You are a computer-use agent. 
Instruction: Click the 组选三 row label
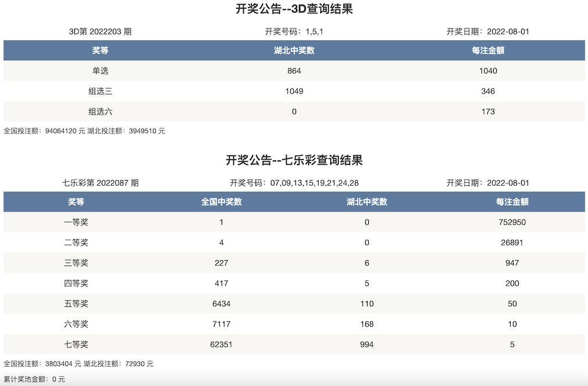100,91
